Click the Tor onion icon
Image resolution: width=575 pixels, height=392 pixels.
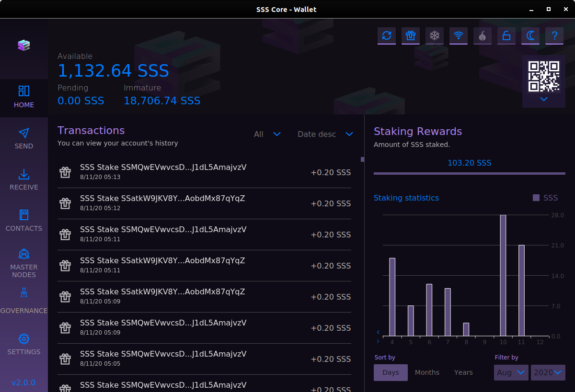(483, 35)
